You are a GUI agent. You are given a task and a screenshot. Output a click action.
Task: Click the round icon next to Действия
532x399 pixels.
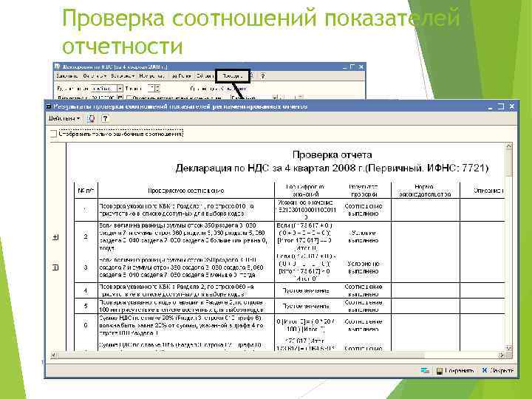[x=91, y=118]
